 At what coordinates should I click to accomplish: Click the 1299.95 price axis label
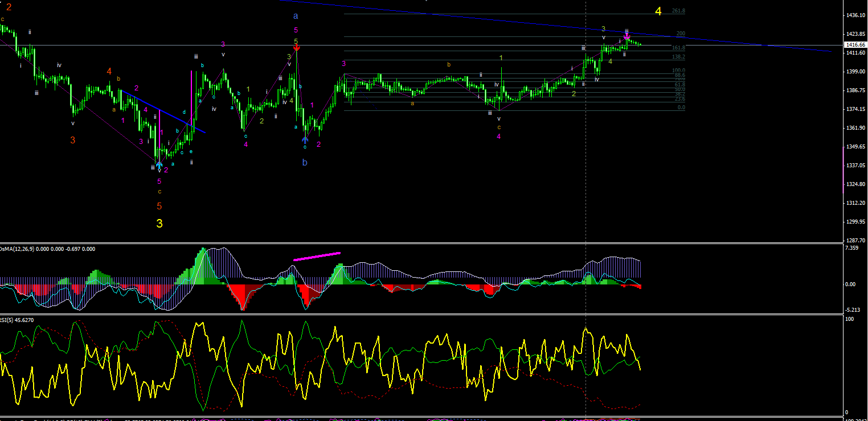click(x=856, y=222)
